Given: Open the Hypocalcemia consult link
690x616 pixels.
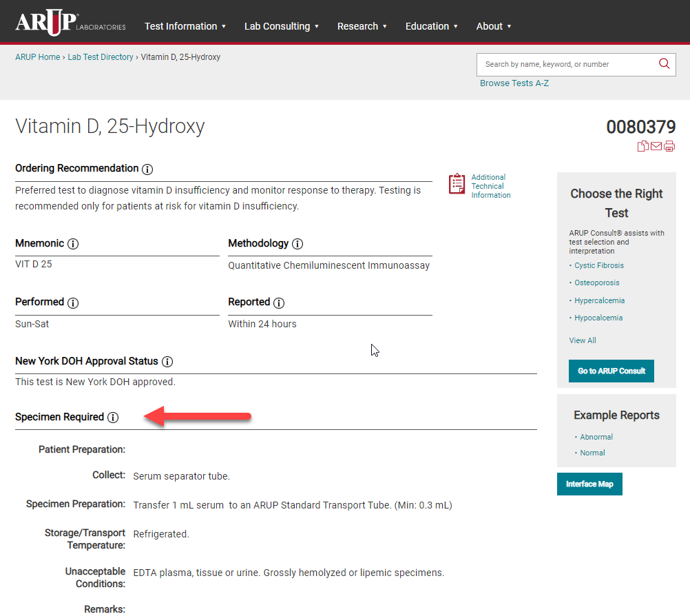Looking at the screenshot, I should pos(598,318).
